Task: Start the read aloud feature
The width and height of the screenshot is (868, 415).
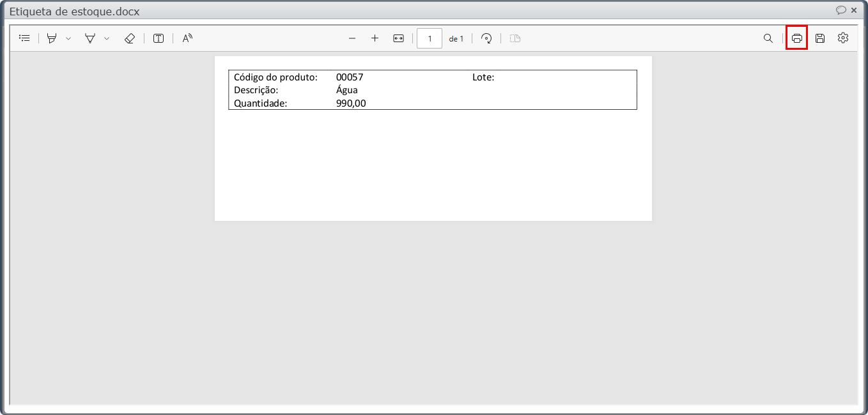Action: pos(187,38)
